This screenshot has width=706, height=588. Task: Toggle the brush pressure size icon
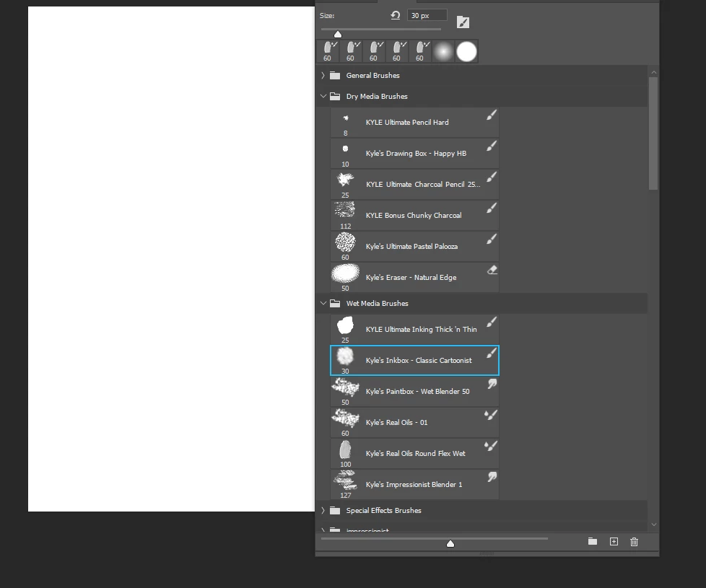coord(463,22)
